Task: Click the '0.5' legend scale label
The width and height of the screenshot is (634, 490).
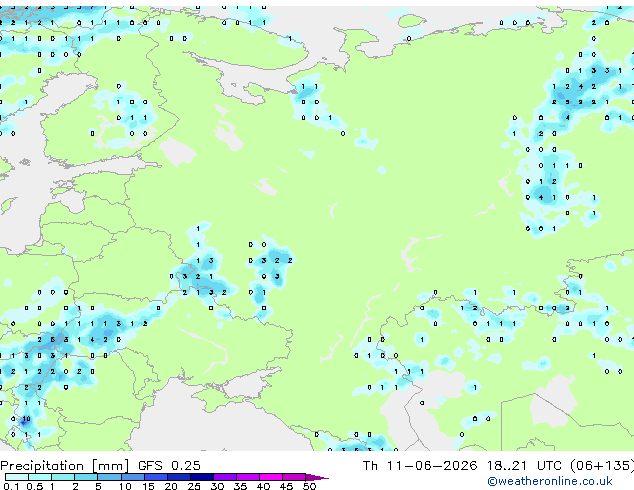Action: 35,486
